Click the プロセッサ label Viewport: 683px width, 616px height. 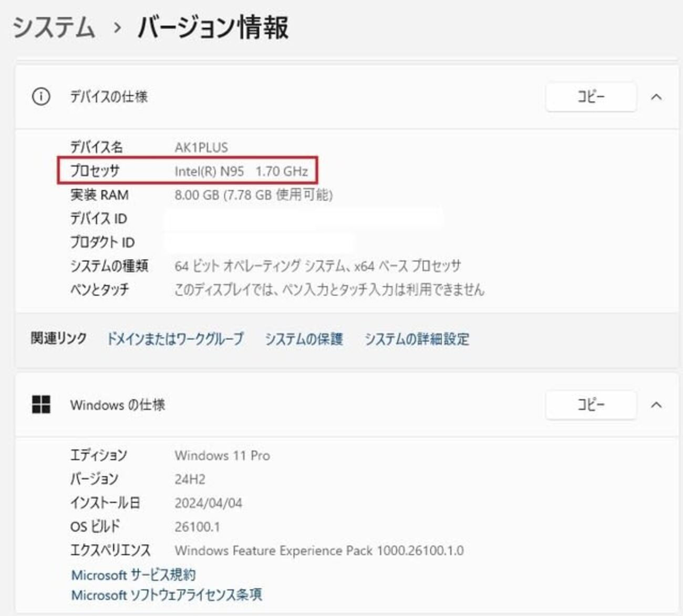[x=95, y=171]
